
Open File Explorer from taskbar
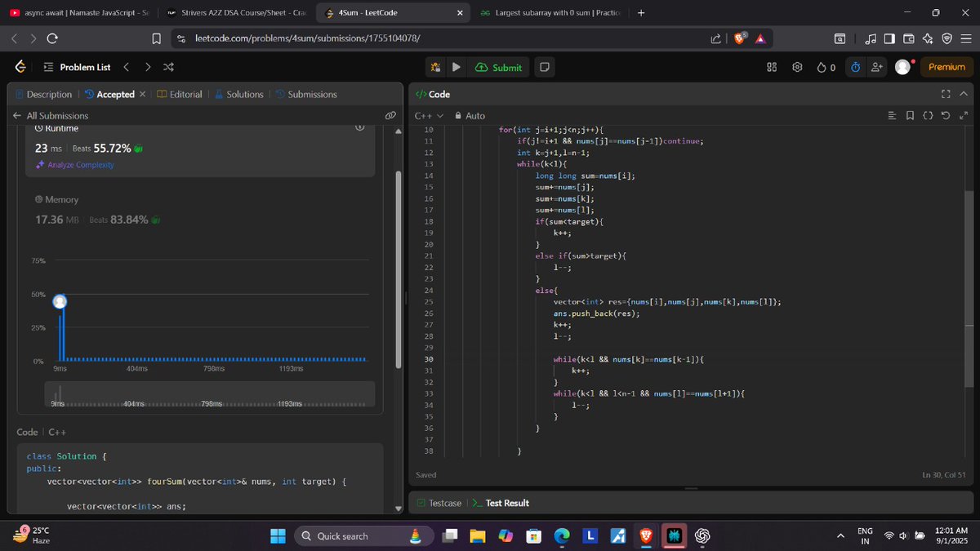coord(477,535)
